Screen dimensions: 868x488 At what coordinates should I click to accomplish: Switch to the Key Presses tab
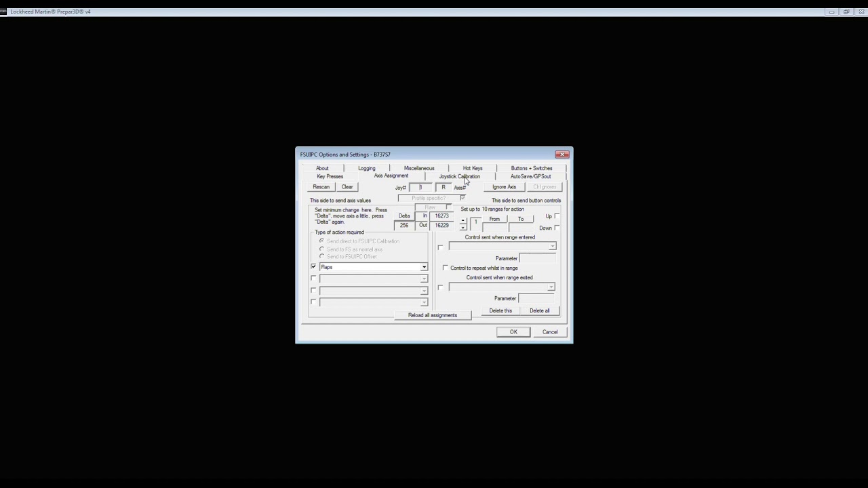(x=330, y=176)
